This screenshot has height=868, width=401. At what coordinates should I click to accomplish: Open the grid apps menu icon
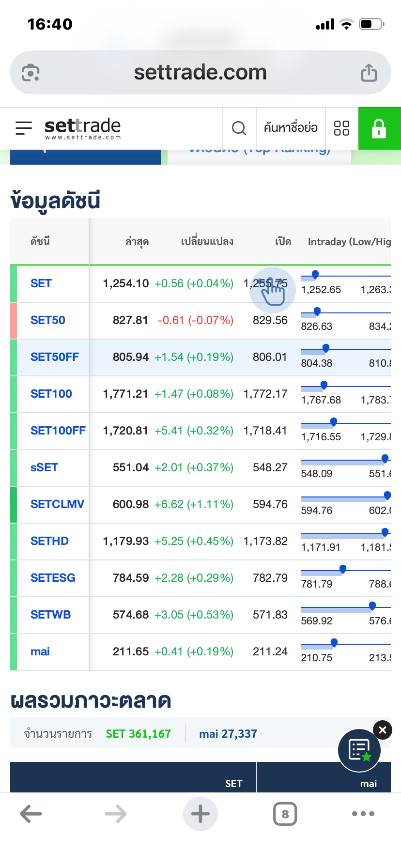point(341,128)
